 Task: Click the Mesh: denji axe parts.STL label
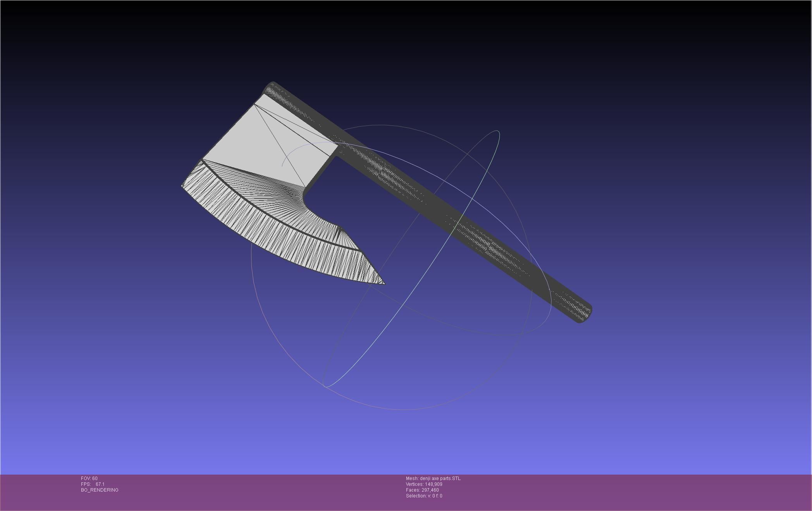click(433, 478)
